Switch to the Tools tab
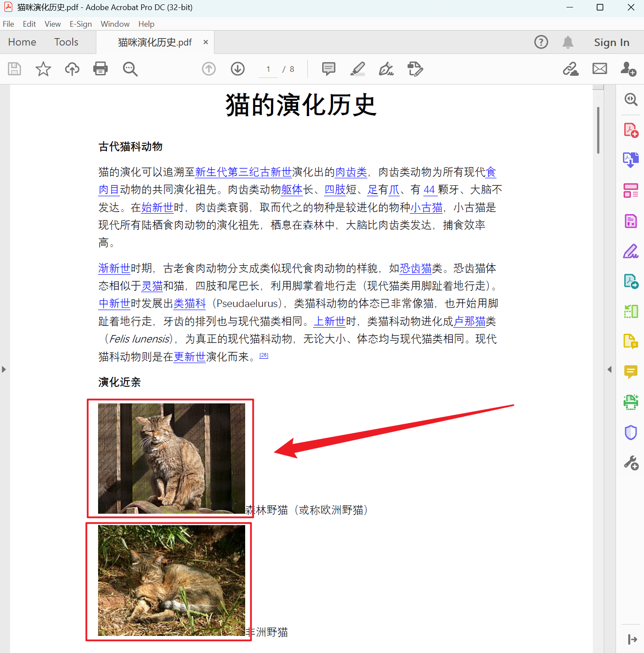The width and height of the screenshot is (644, 653). 66,42
